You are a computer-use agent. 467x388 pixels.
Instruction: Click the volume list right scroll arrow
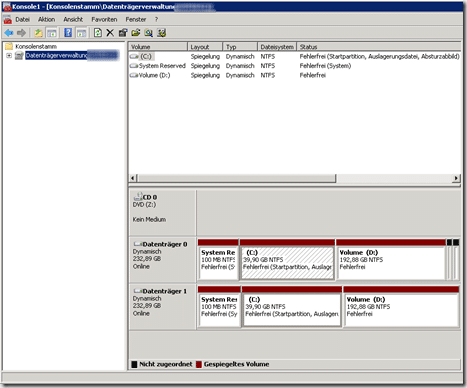[x=456, y=178]
